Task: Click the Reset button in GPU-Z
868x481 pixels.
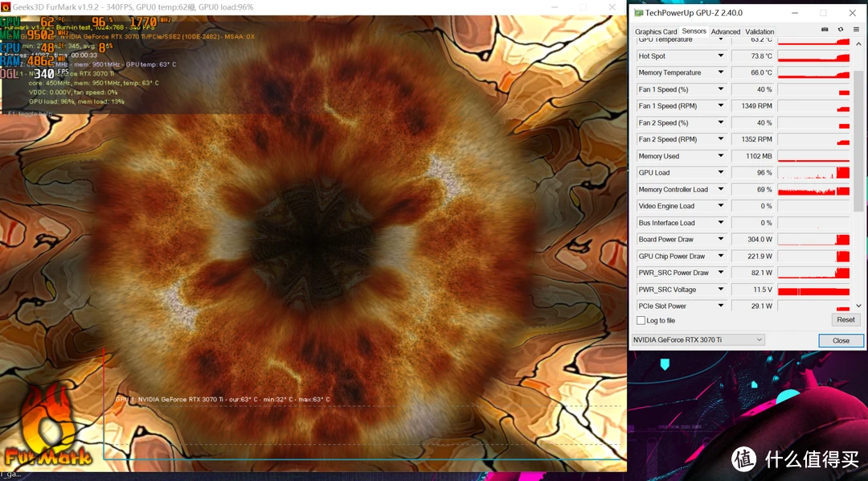Action: pos(845,320)
